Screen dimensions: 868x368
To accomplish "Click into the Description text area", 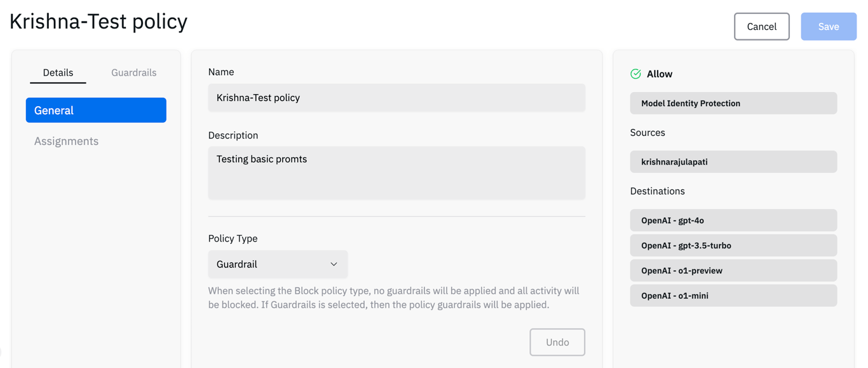I will click(397, 173).
